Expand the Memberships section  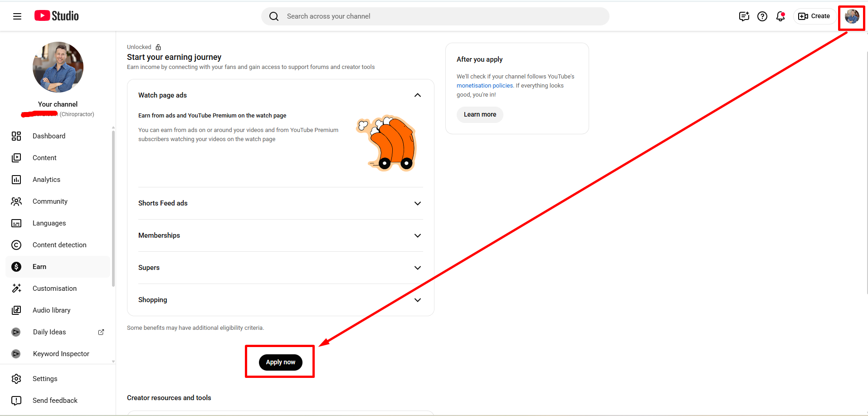click(418, 235)
